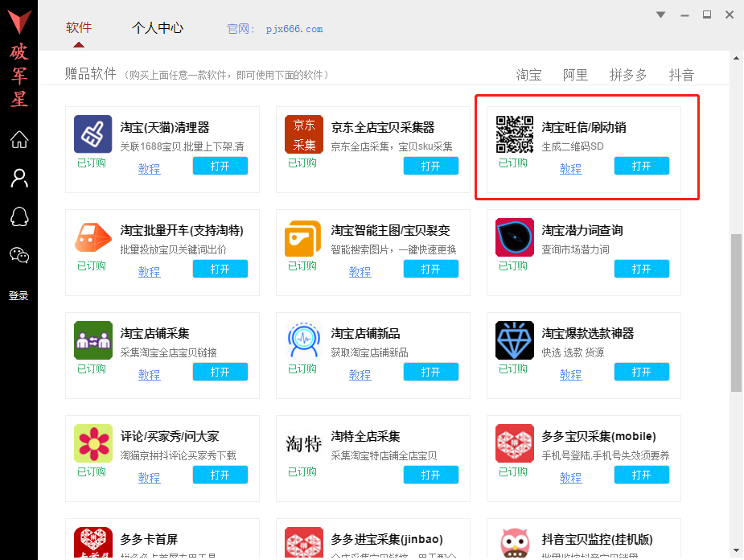744x560 pixels.
Task: Click the scrollbar up arrow
Action: point(736,58)
